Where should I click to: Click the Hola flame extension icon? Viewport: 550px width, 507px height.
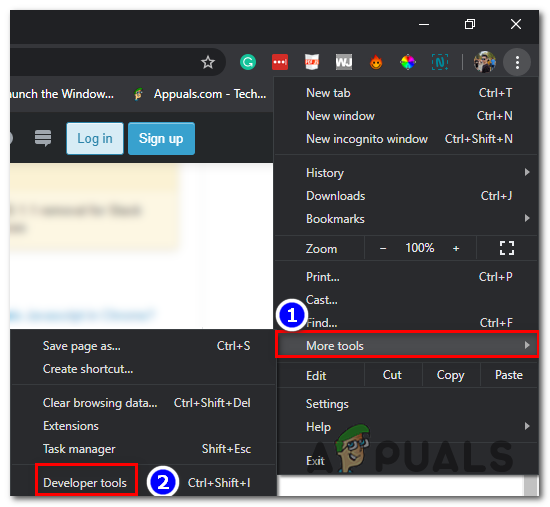376,62
